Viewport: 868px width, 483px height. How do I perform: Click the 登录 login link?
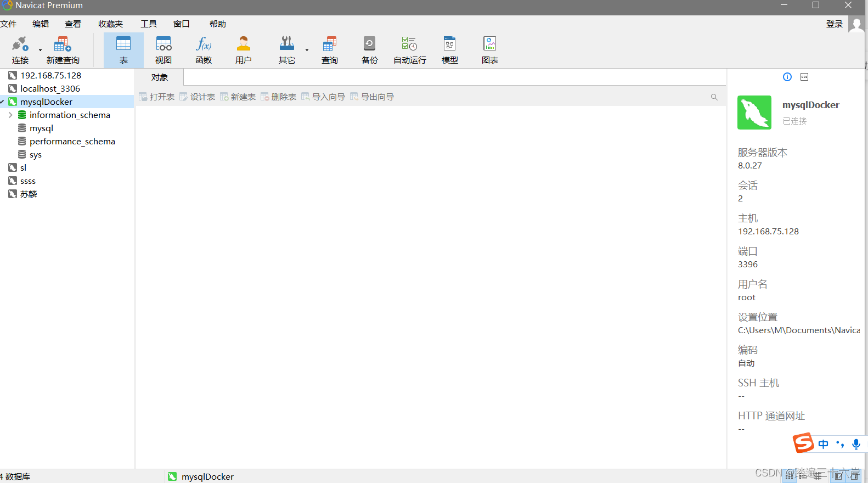(835, 24)
